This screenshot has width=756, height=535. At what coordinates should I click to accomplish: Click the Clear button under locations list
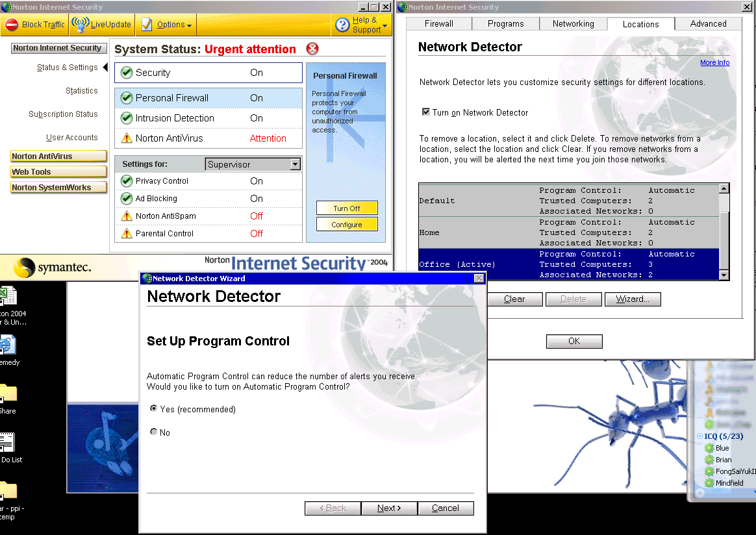514,299
